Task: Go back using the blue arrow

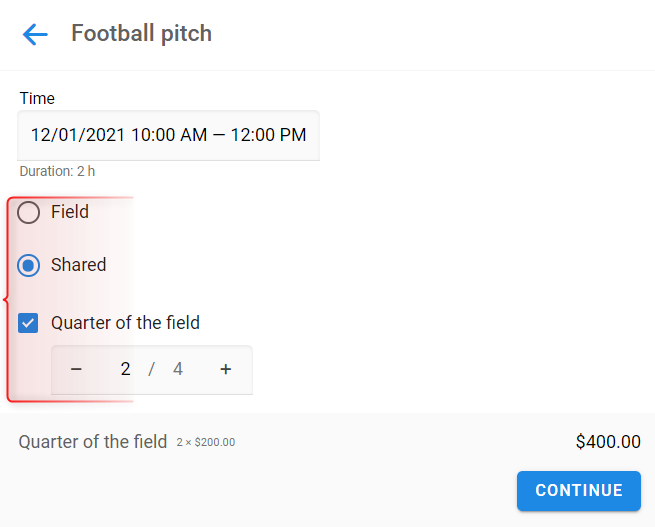Action: pos(35,34)
